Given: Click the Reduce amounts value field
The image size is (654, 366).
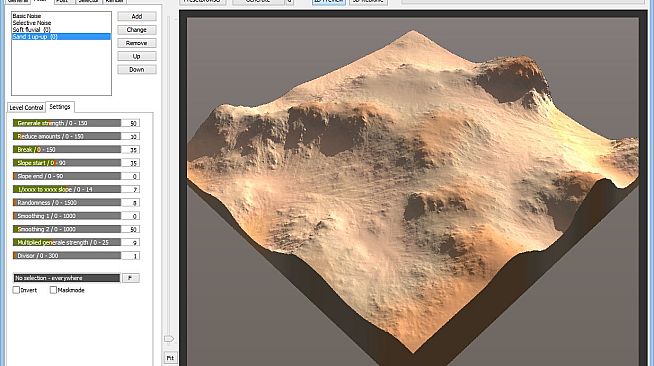Looking at the screenshot, I should pos(131,136).
